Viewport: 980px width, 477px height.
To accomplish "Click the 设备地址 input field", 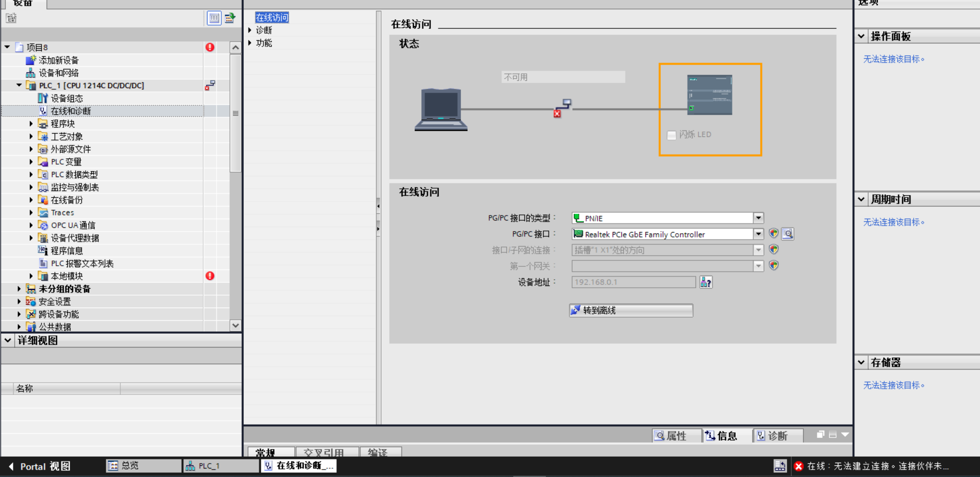I will pyautogui.click(x=633, y=282).
